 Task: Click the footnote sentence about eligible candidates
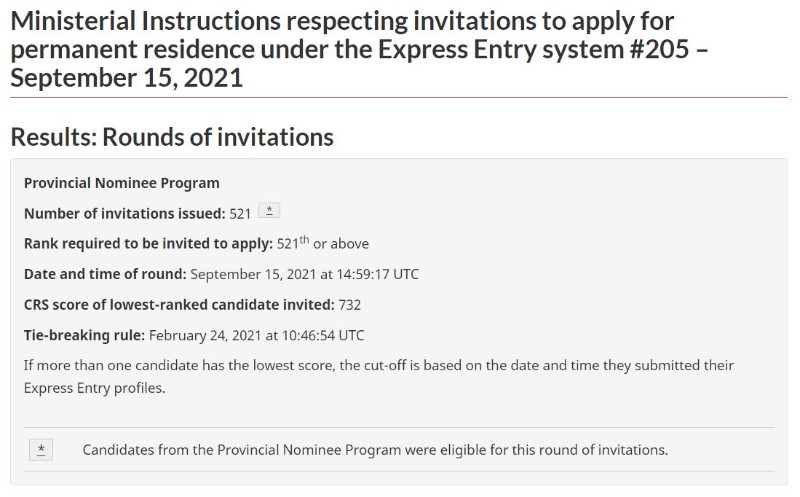click(375, 450)
